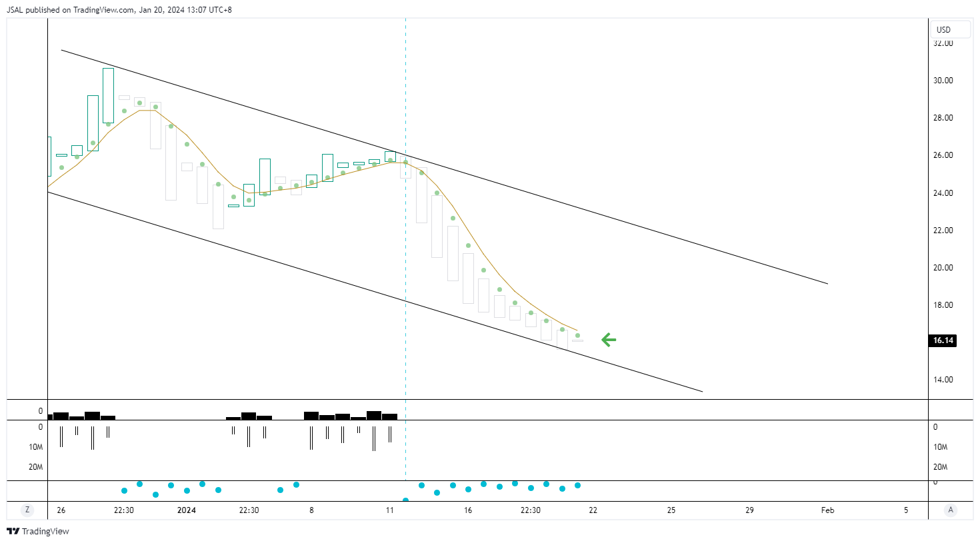Click the 10M label on the left volume scale
Viewport: 980px width, 543px height.
pyautogui.click(x=36, y=447)
